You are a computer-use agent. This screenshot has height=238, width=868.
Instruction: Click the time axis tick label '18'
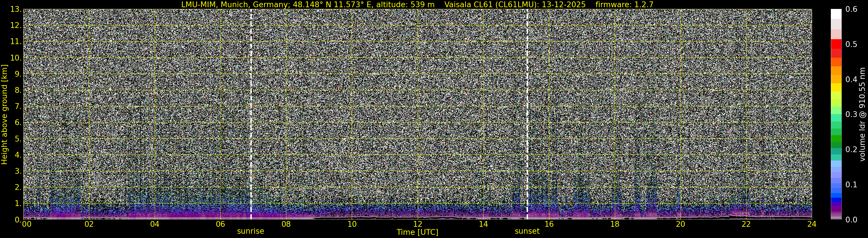[614, 224]
